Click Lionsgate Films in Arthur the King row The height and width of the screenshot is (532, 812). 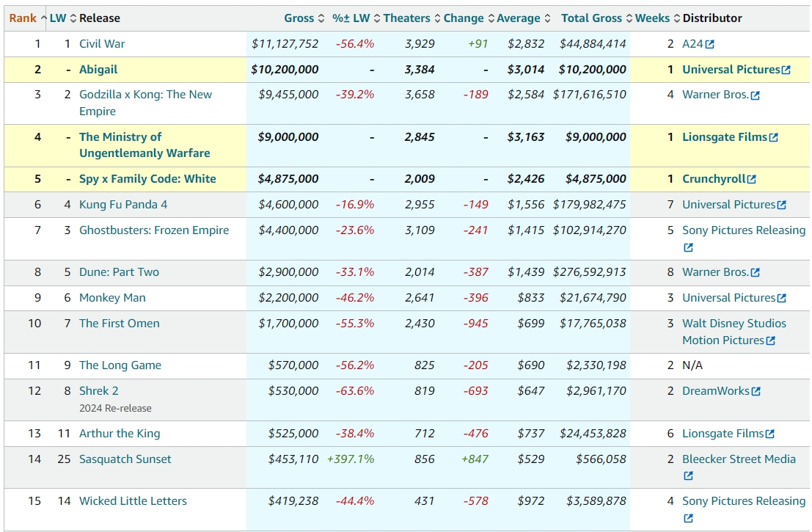coord(723,433)
